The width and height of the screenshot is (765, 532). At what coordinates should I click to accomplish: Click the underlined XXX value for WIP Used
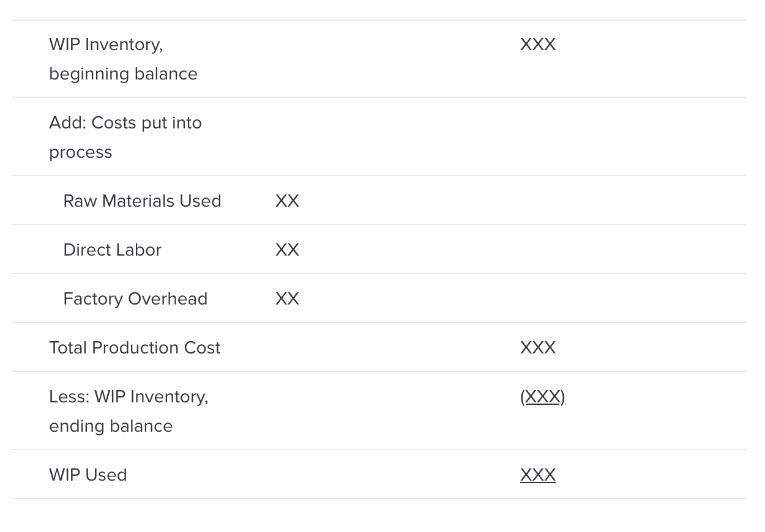(x=538, y=475)
